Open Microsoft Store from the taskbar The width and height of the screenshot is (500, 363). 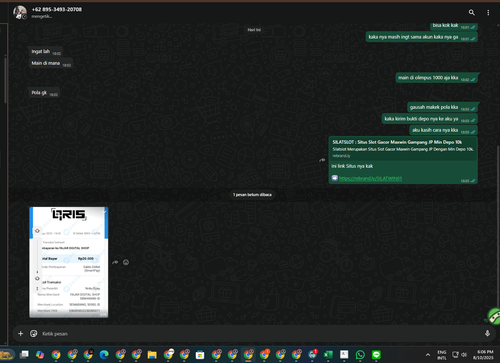(x=200, y=355)
